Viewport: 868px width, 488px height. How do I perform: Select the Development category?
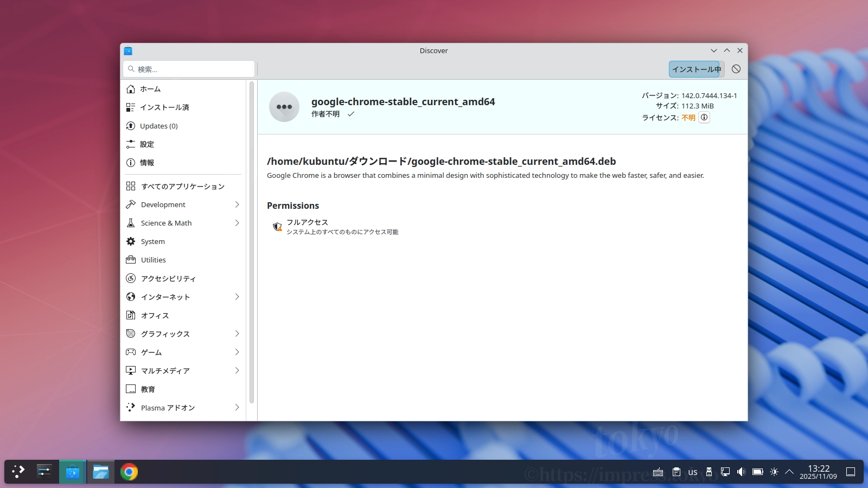coord(183,204)
